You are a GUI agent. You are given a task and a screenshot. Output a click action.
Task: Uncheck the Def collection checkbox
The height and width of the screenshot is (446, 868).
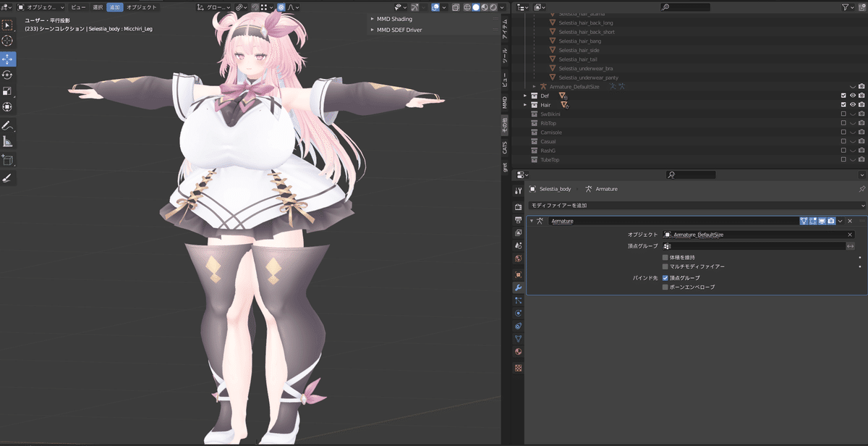[843, 96]
